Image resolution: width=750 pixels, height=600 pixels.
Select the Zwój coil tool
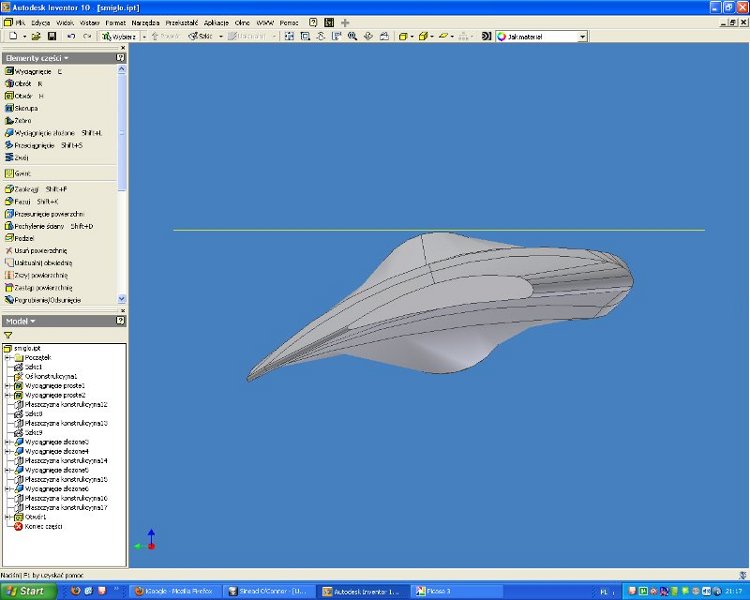pos(16,157)
